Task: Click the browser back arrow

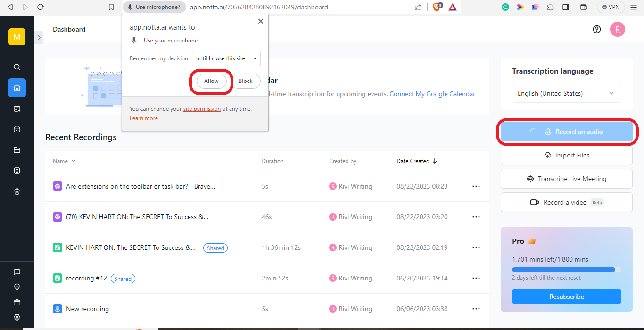Action: click(x=10, y=7)
